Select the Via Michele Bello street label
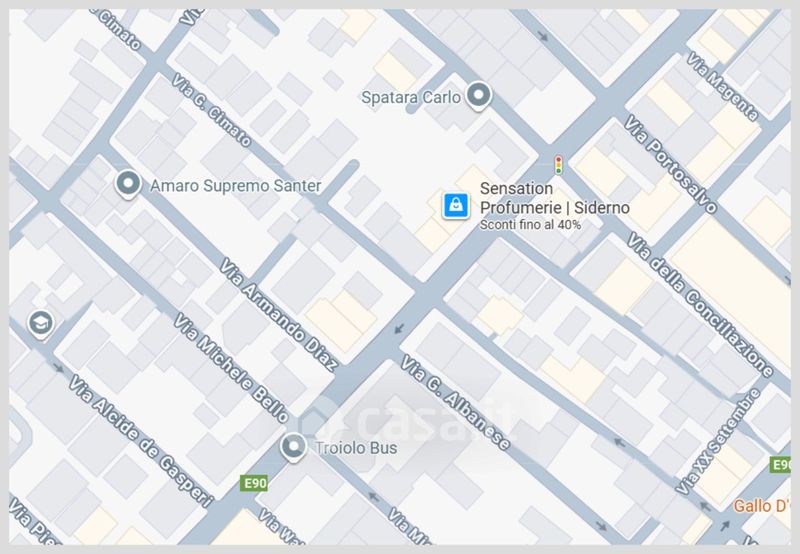The width and height of the screenshot is (800, 554). click(x=231, y=368)
